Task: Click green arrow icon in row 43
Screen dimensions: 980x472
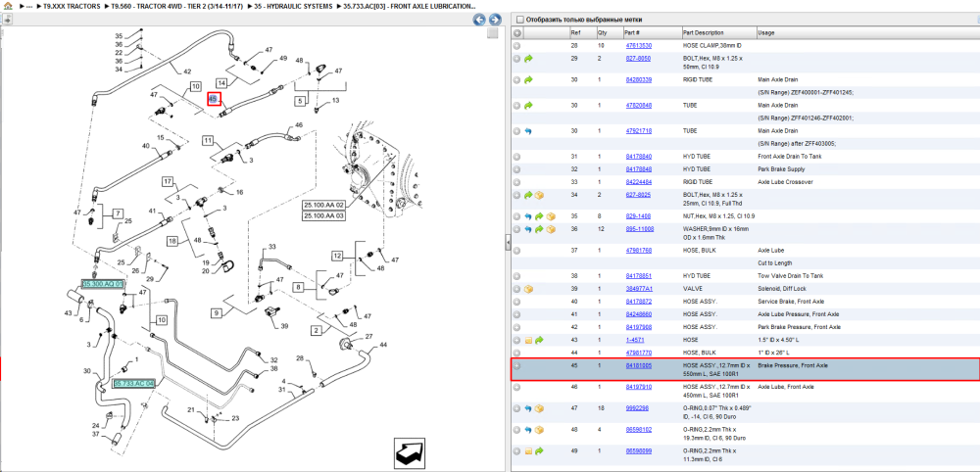Action: click(x=539, y=340)
